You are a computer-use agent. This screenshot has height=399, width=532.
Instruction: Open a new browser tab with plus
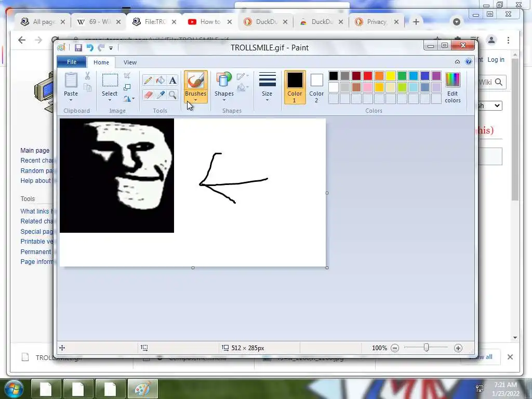[x=416, y=22]
